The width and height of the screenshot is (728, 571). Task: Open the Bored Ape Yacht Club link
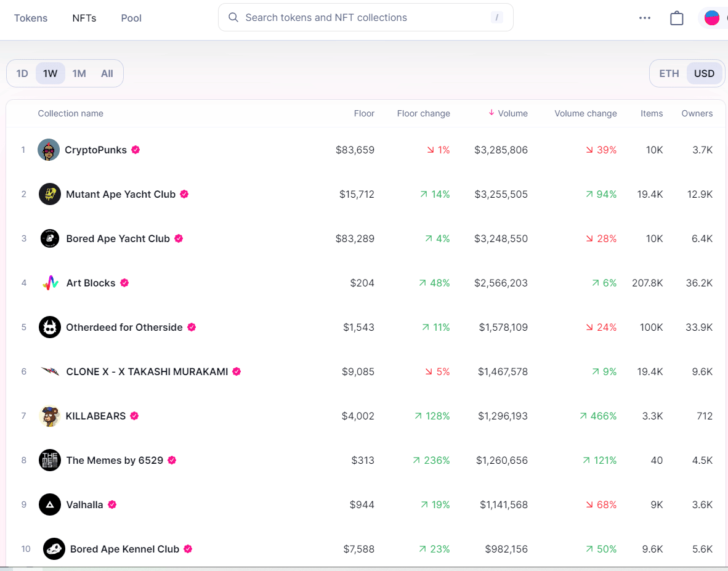(x=118, y=238)
